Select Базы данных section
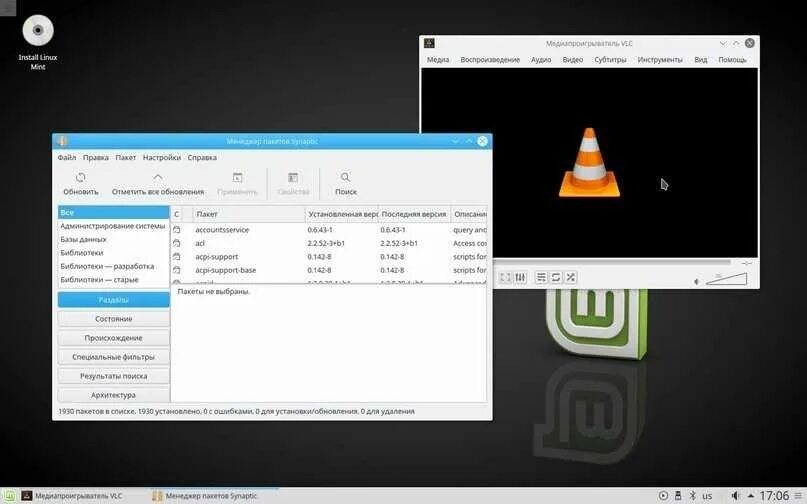807x504 pixels. 113,239
